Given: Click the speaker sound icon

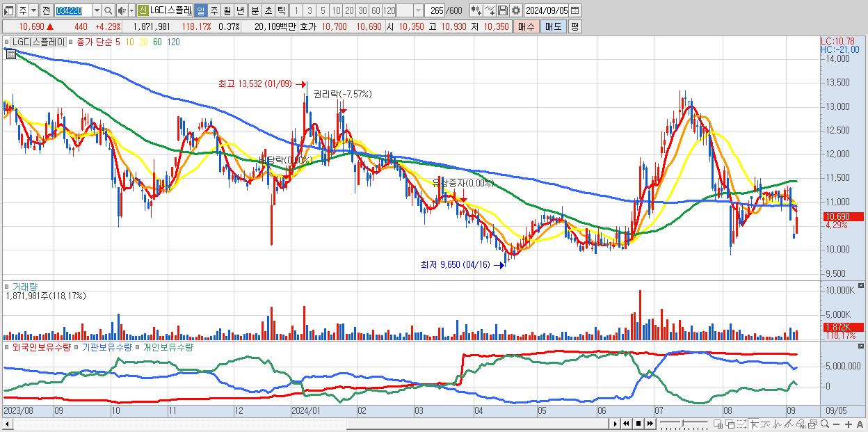Looking at the screenshot, I should [122, 10].
